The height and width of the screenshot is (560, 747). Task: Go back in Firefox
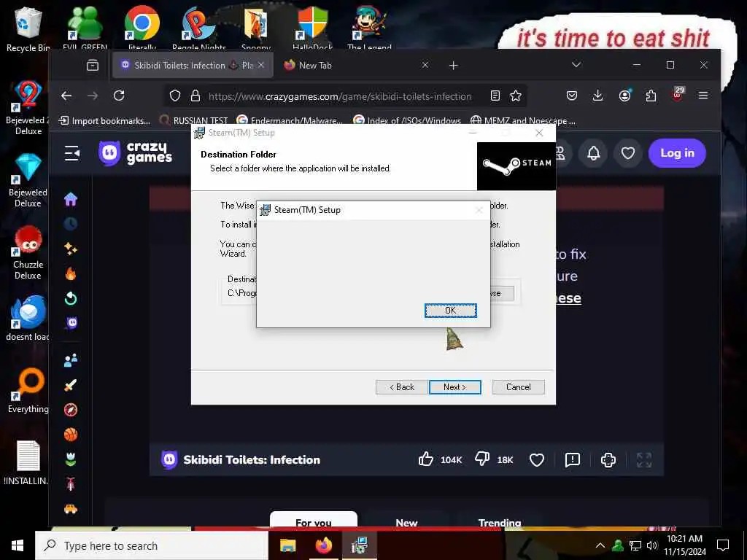66,96
